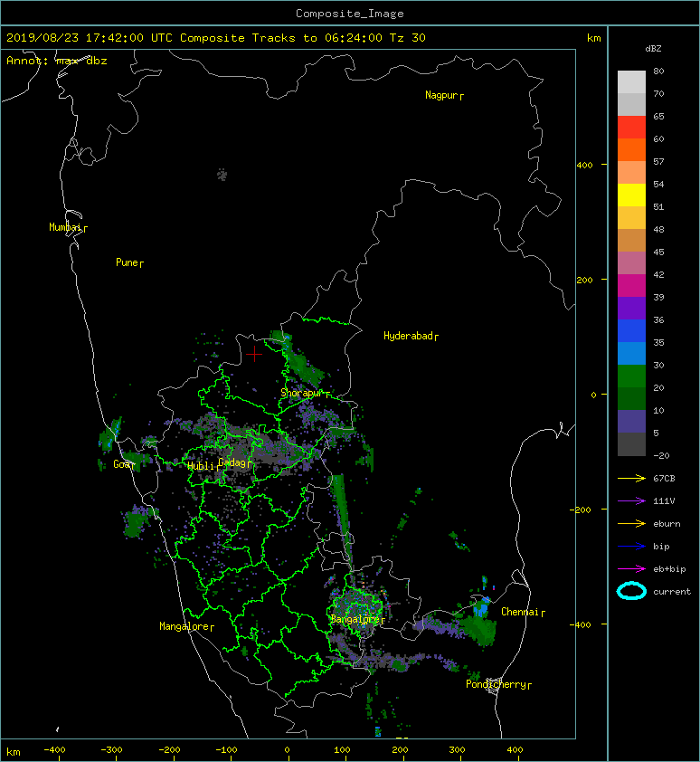This screenshot has width=700, height=762.
Task: Select the Gadag city label
Action: (232, 462)
